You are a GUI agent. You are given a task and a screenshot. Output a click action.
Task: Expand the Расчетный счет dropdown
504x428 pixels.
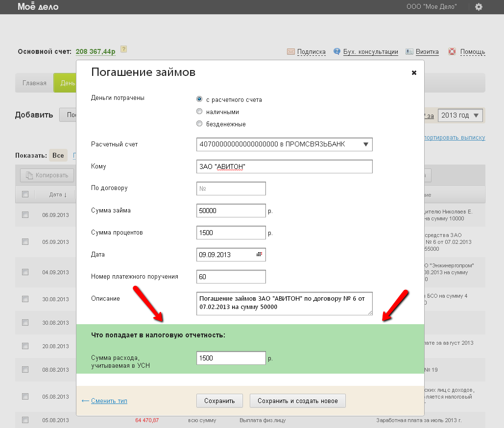(x=366, y=144)
